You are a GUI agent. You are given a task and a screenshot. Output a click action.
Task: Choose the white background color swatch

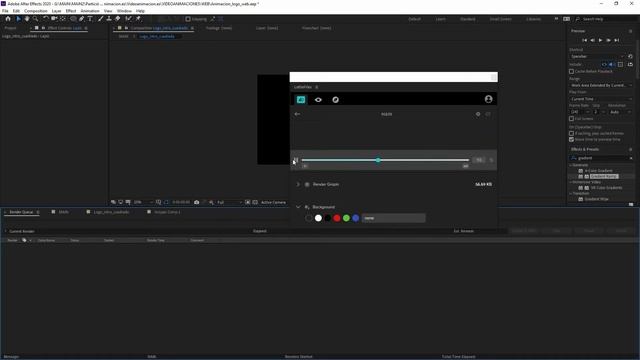tap(318, 218)
